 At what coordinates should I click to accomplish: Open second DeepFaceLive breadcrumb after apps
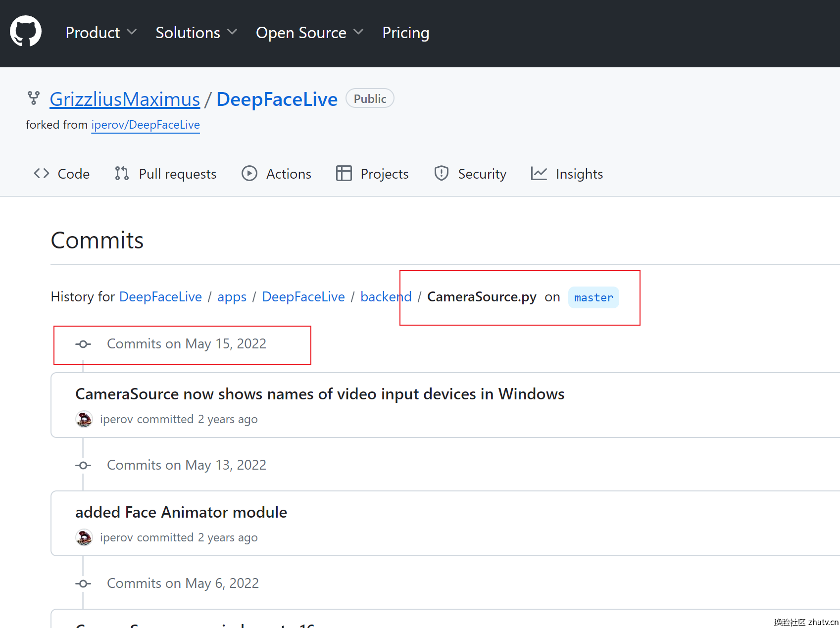coord(303,296)
